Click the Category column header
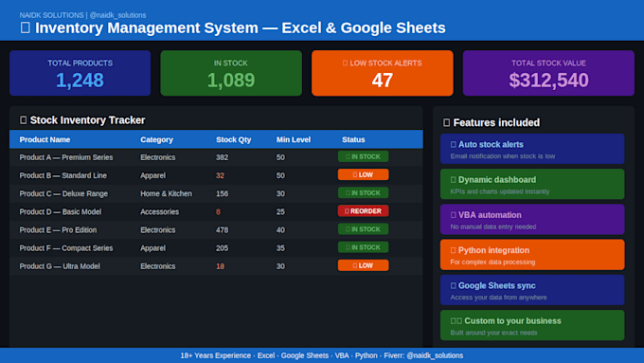 [x=156, y=139]
